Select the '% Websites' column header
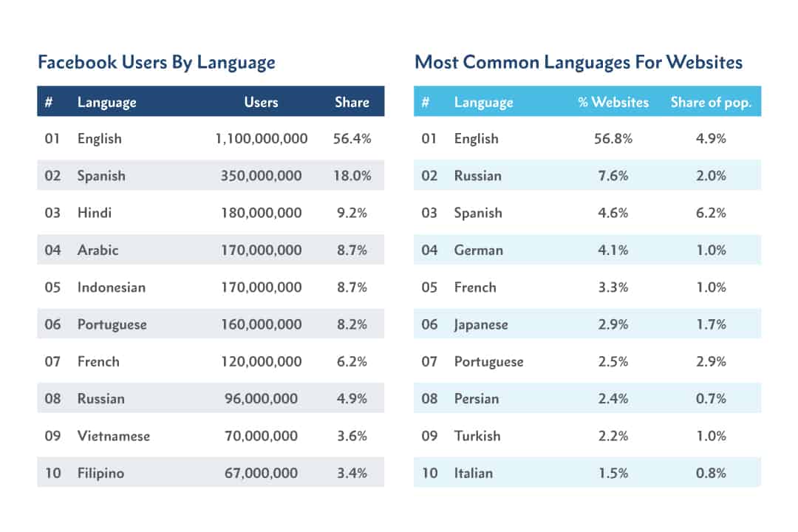The image size is (798, 532). coord(613,102)
